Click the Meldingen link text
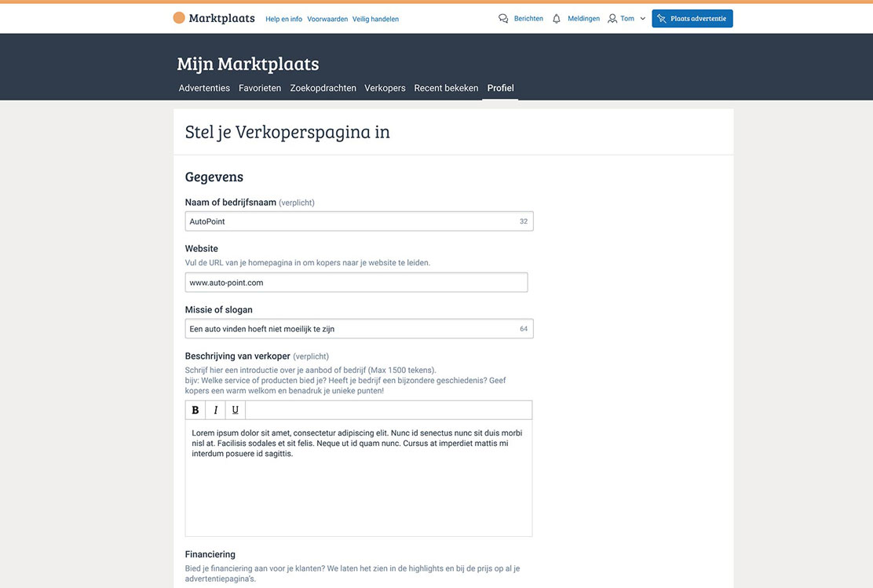The image size is (873, 588). [583, 18]
